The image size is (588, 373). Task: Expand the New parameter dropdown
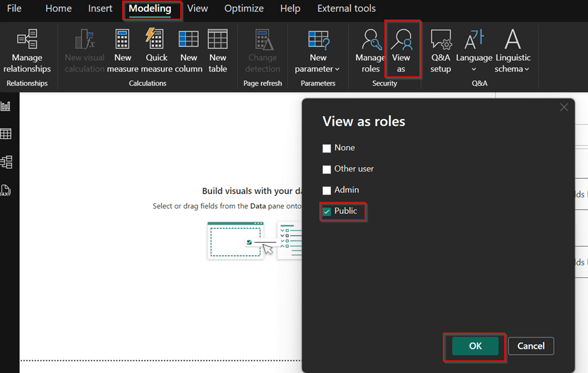[x=318, y=51]
